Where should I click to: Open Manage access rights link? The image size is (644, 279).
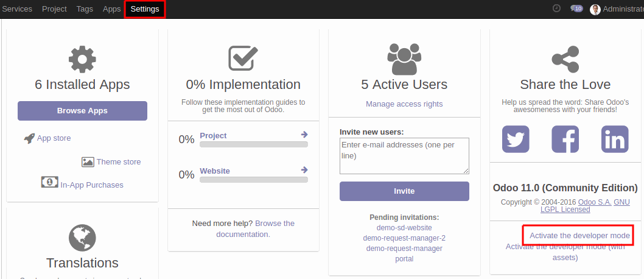click(404, 104)
